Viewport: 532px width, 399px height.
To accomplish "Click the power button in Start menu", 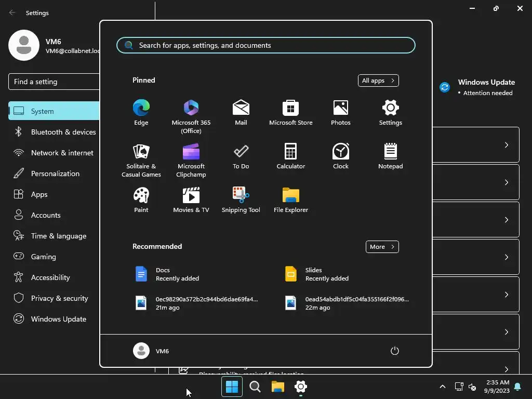I will click(395, 351).
